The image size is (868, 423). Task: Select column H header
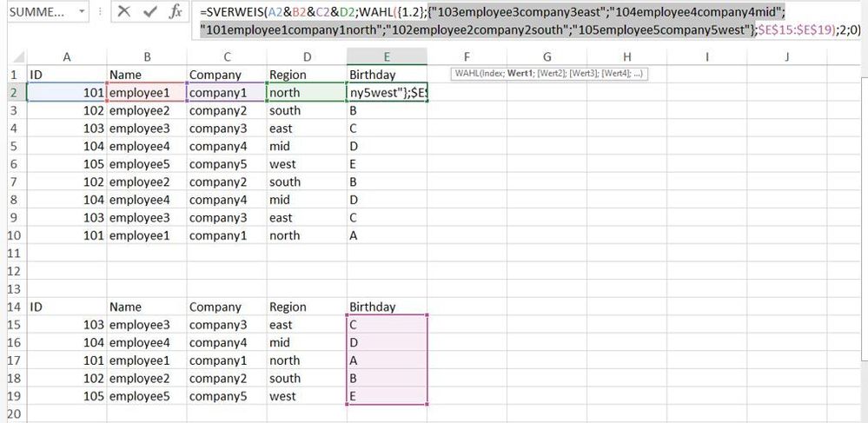(626, 56)
